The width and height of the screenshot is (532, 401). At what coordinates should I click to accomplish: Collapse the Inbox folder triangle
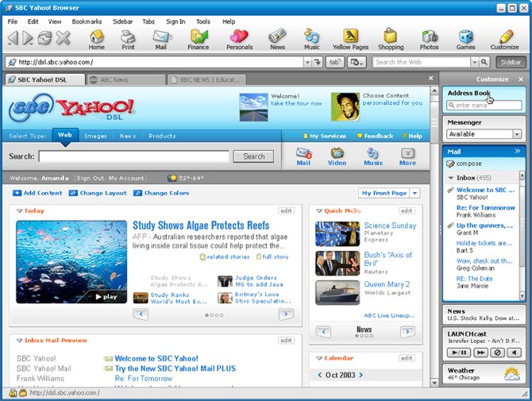click(x=451, y=178)
